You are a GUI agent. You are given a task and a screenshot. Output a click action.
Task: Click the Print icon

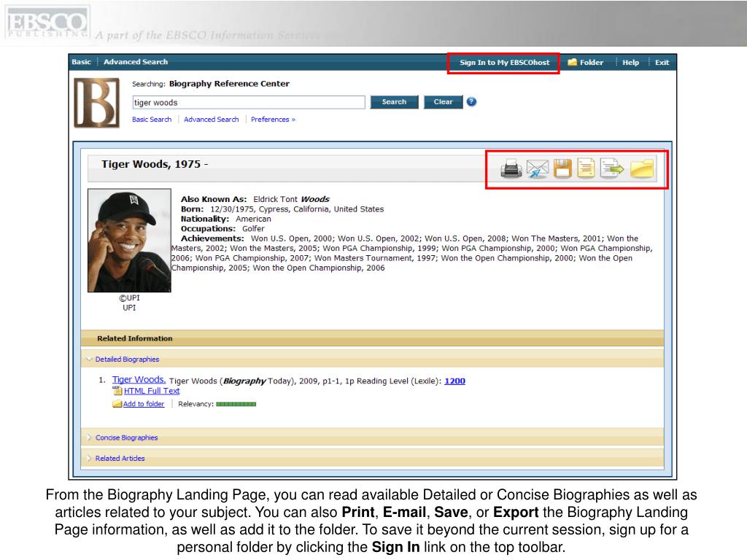click(x=511, y=168)
